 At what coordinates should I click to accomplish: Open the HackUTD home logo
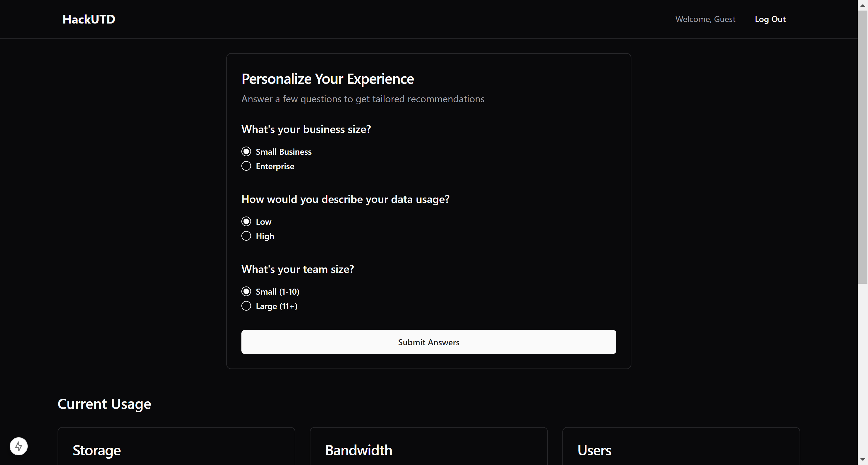coord(89,19)
